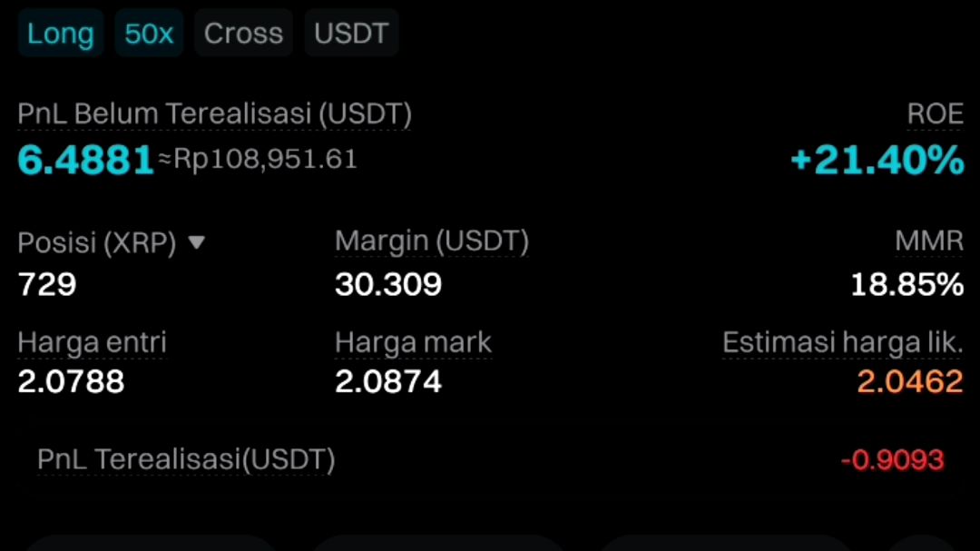Tap the margin value 30.309
This screenshot has width=980, height=551.
(388, 284)
